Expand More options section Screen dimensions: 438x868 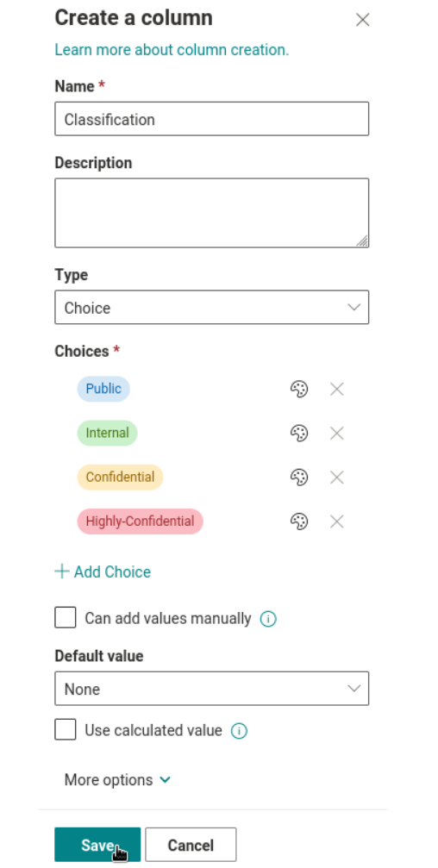(x=117, y=780)
